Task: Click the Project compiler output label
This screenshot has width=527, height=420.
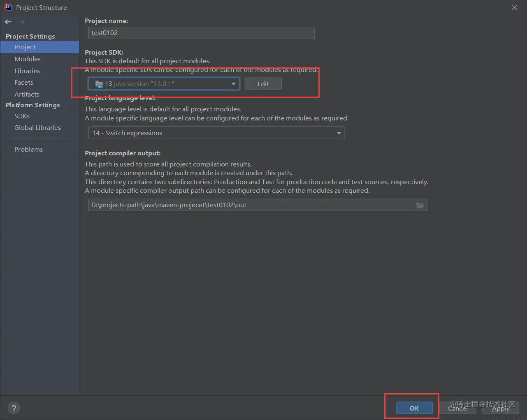Action: [123, 153]
